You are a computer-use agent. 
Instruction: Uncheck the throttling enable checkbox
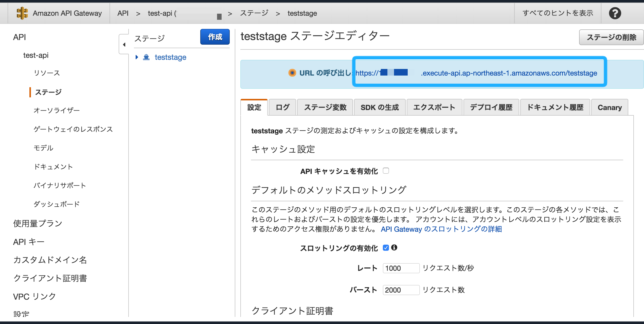click(386, 248)
